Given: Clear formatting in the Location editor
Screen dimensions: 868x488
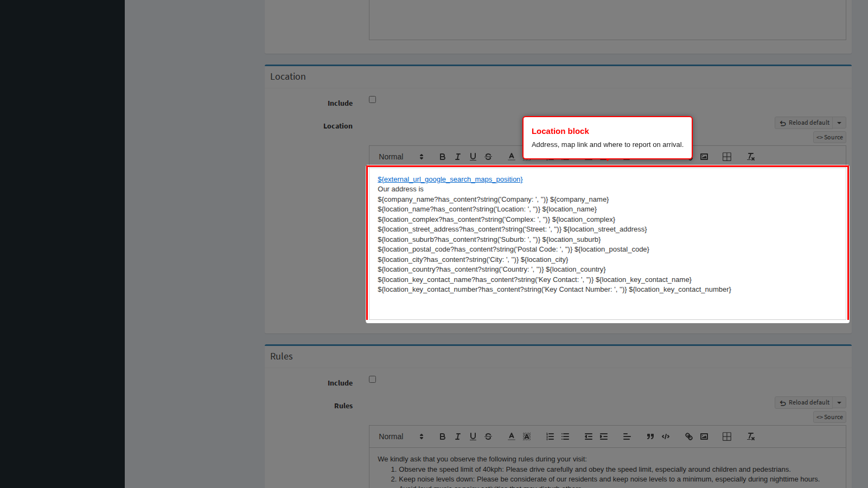Looking at the screenshot, I should (x=751, y=157).
